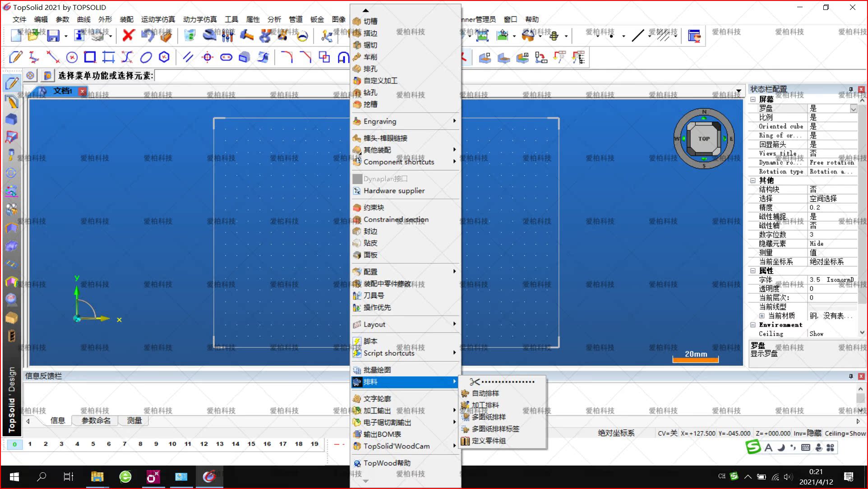Select the circle sketch tool
Screen dimensions: 868x489
click(72, 57)
